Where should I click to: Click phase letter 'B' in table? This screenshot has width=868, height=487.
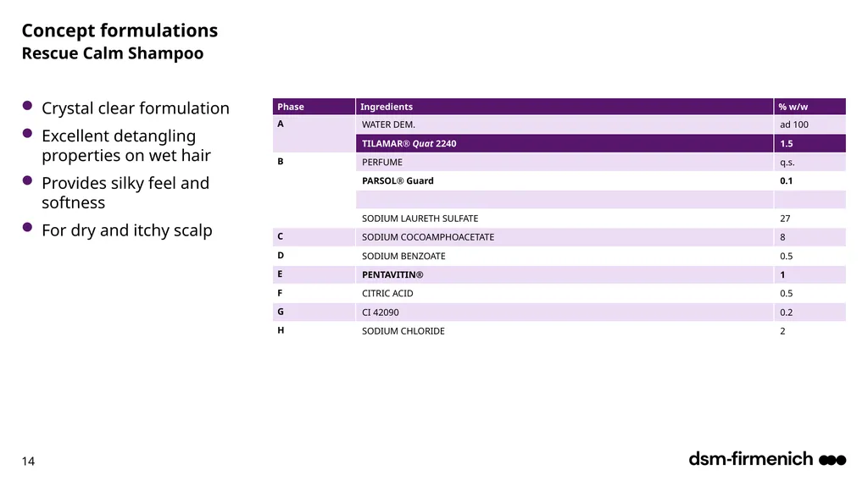(x=280, y=162)
